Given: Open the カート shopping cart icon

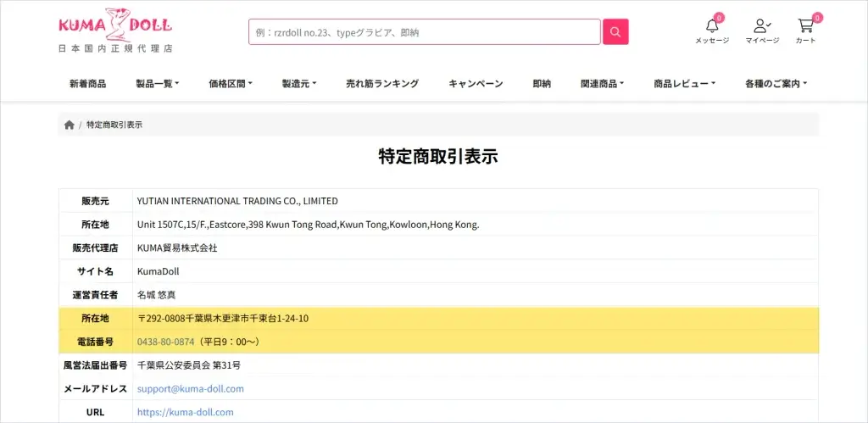Looking at the screenshot, I should point(805,26).
